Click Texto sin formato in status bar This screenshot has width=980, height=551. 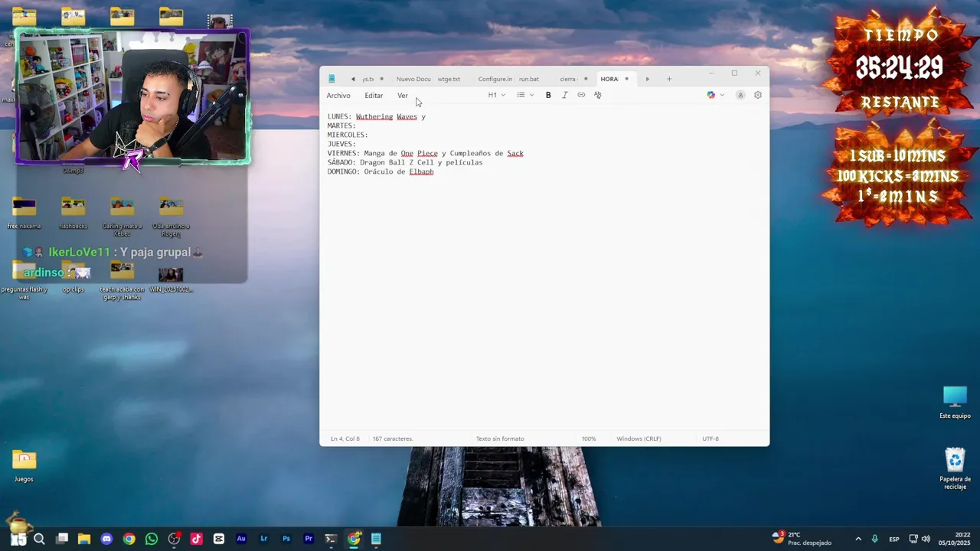tap(500, 439)
